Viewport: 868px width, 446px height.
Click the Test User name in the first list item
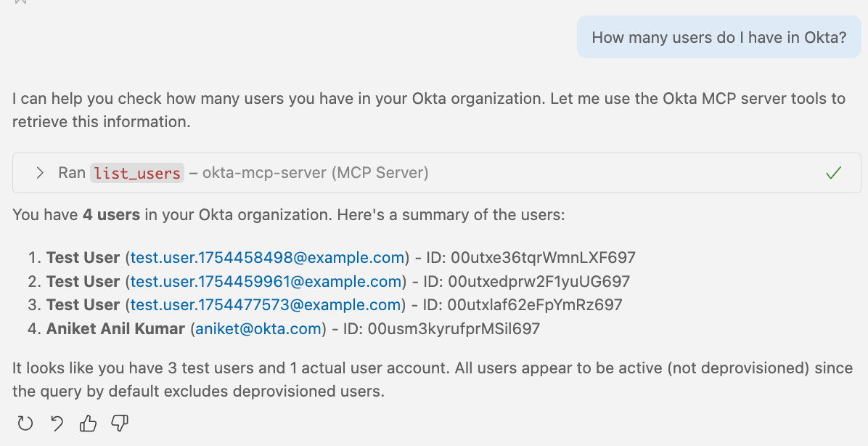82,257
